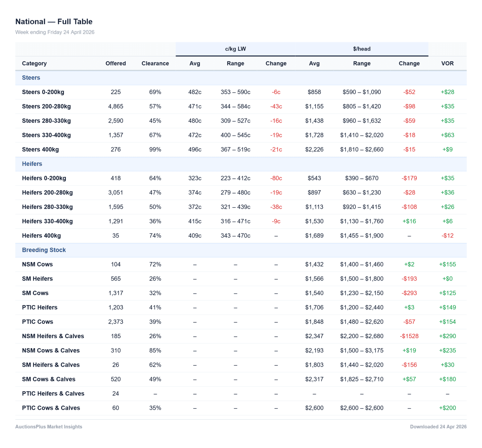Viewport: 482px width, 448px height.
Task: Click the VOR column header
Action: point(447,63)
